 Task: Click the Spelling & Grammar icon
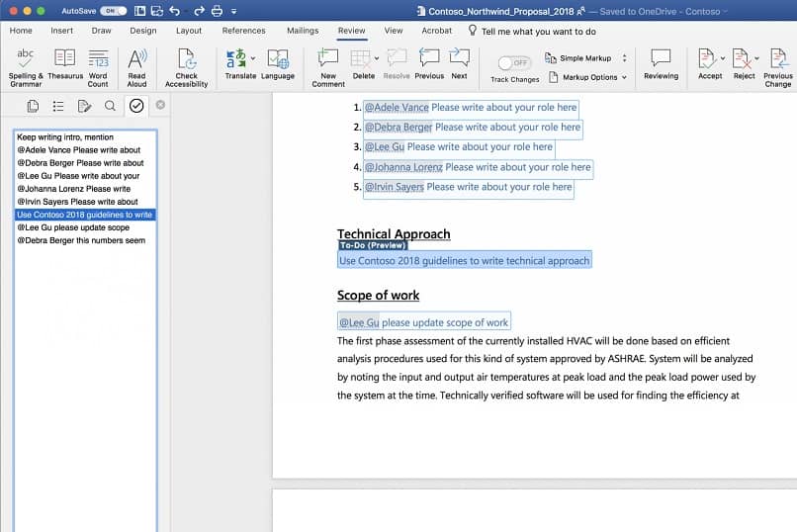(25, 59)
